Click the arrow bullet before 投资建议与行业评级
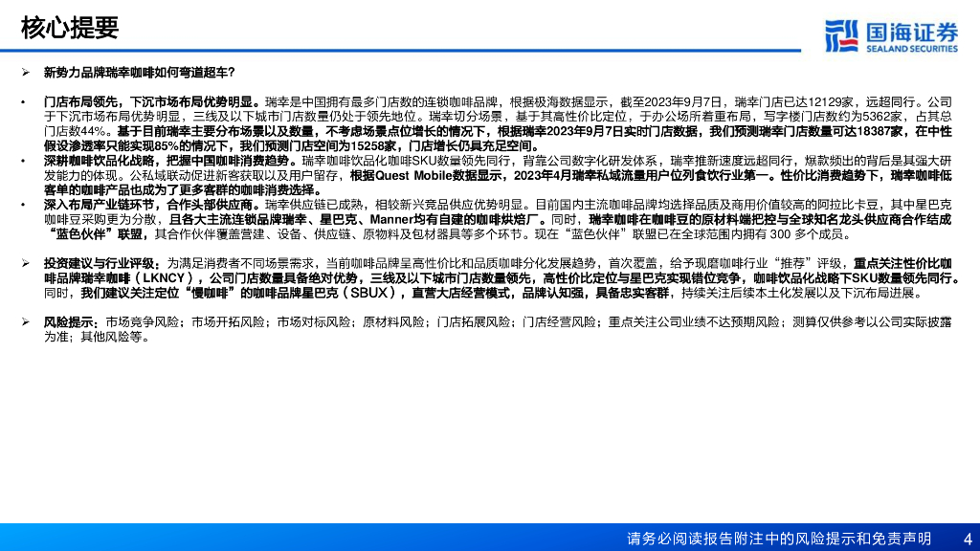 click(x=26, y=263)
